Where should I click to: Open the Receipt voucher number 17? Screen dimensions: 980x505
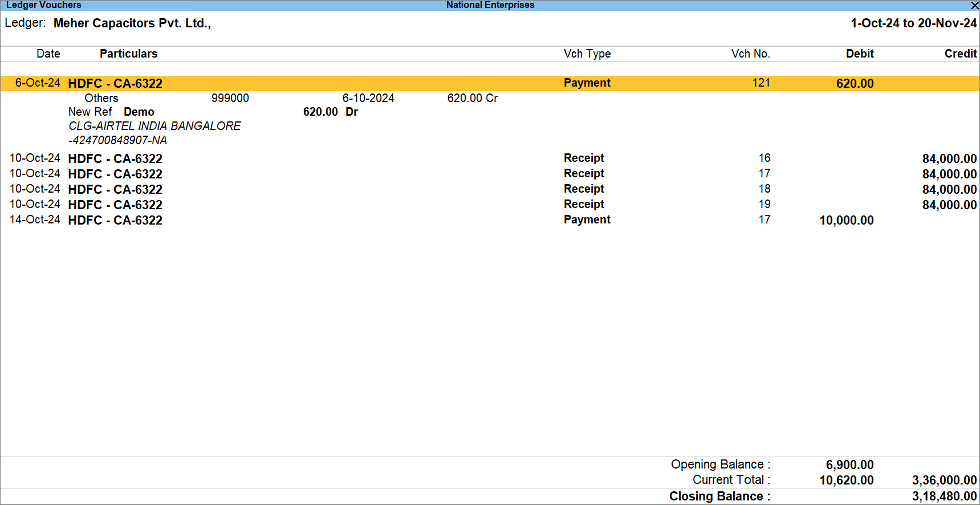click(490, 174)
